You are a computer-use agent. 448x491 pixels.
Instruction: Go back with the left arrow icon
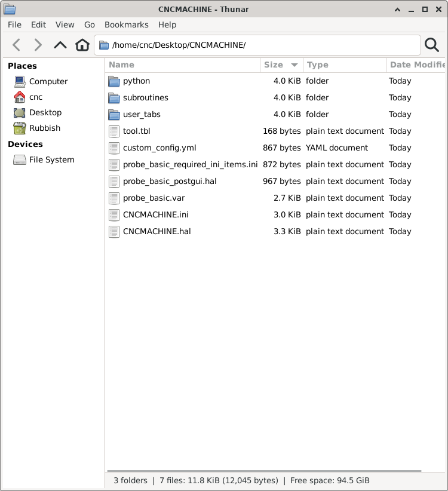coord(17,45)
